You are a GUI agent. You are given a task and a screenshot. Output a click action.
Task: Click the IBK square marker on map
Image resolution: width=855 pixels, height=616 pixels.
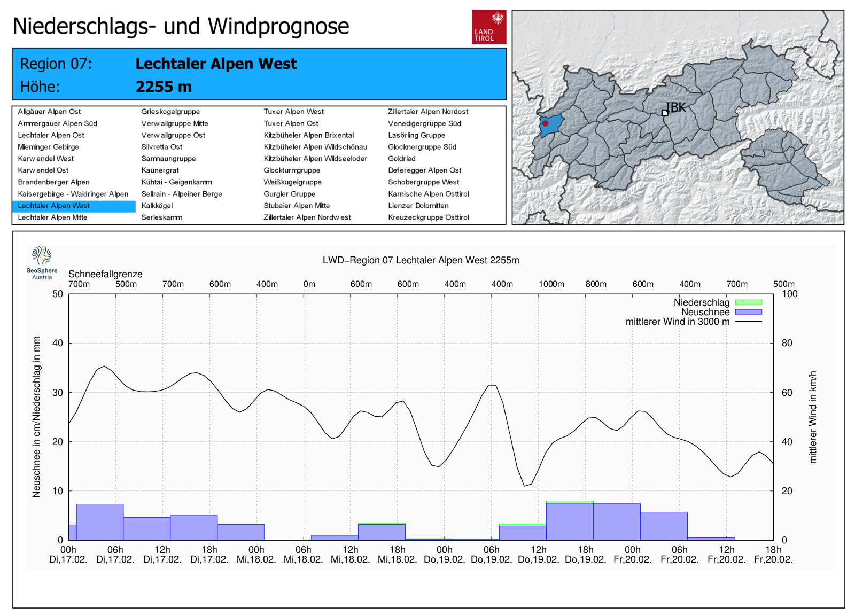coord(665,113)
